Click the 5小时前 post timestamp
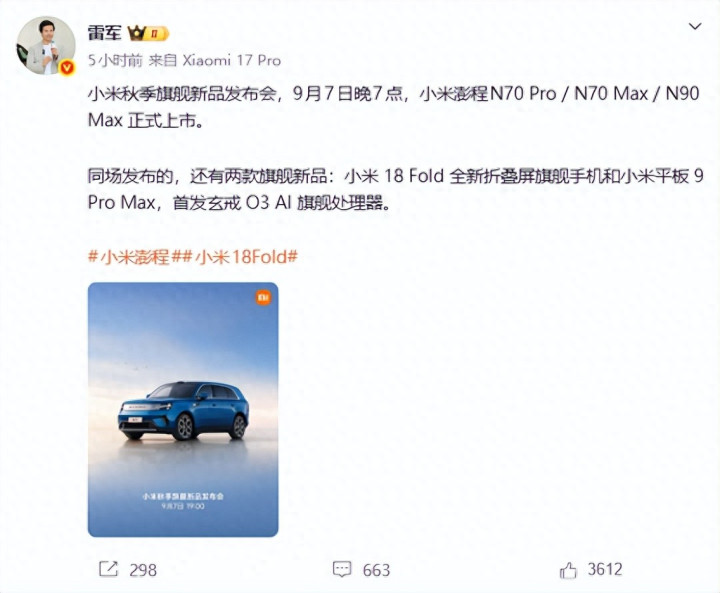Image resolution: width=720 pixels, height=593 pixels. (x=115, y=60)
